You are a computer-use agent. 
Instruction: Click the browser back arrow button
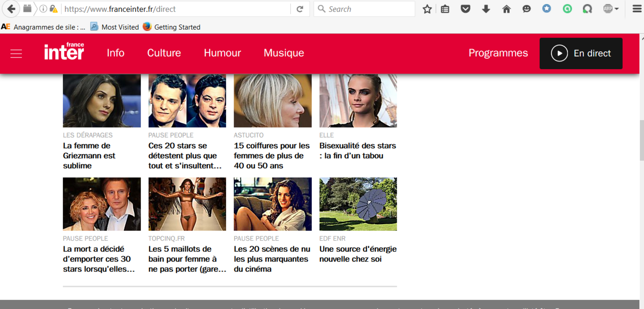click(x=11, y=9)
